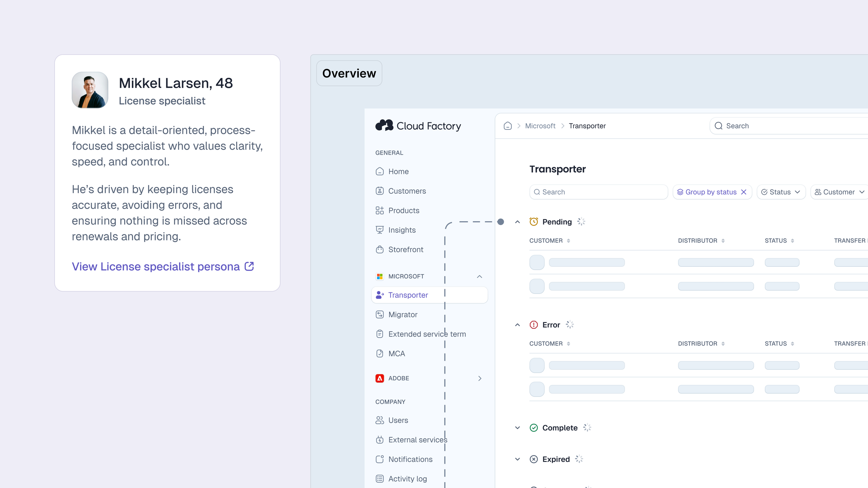868x488 pixels.
Task: Click the Migrator icon
Action: click(379, 314)
